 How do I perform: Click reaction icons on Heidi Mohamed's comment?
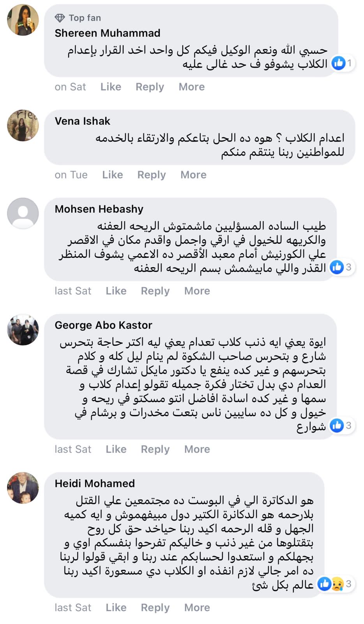tap(330, 584)
